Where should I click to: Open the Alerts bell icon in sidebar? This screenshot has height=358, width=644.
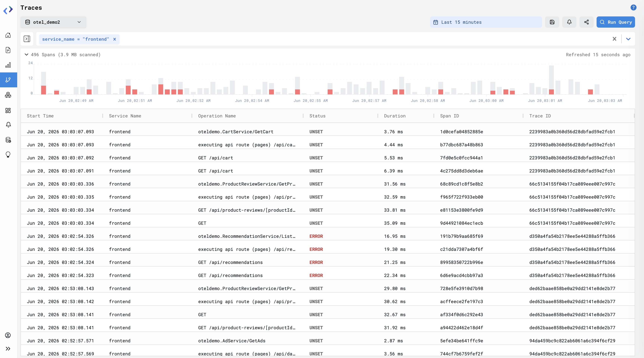pyautogui.click(x=8, y=124)
